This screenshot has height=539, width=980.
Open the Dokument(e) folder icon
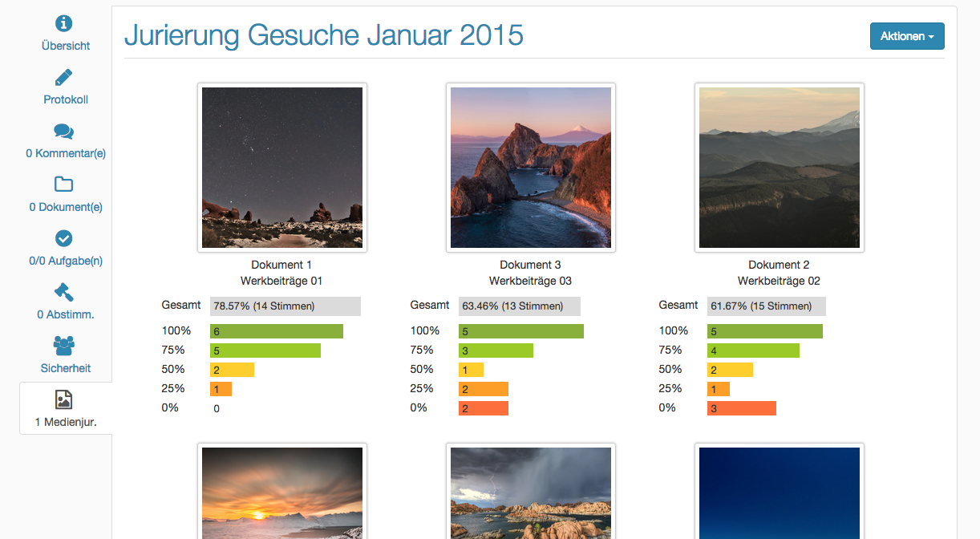(x=64, y=184)
